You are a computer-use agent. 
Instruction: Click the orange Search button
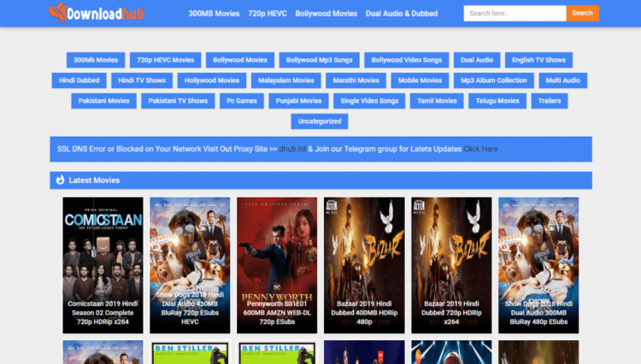point(583,13)
